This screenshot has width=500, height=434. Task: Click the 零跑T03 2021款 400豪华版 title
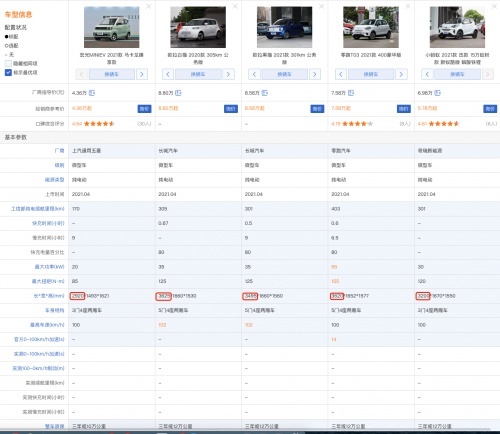(371, 55)
